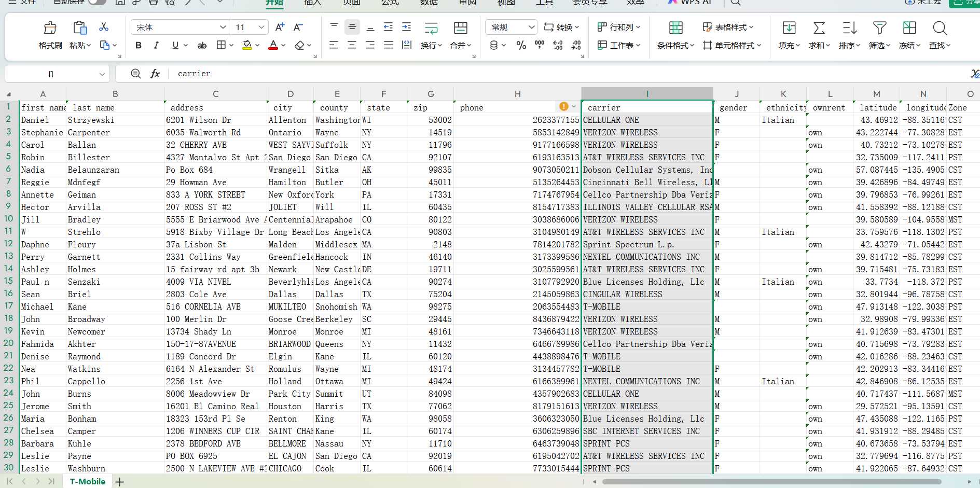Increase font size with the A+ icon
980x488 pixels.
[280, 27]
